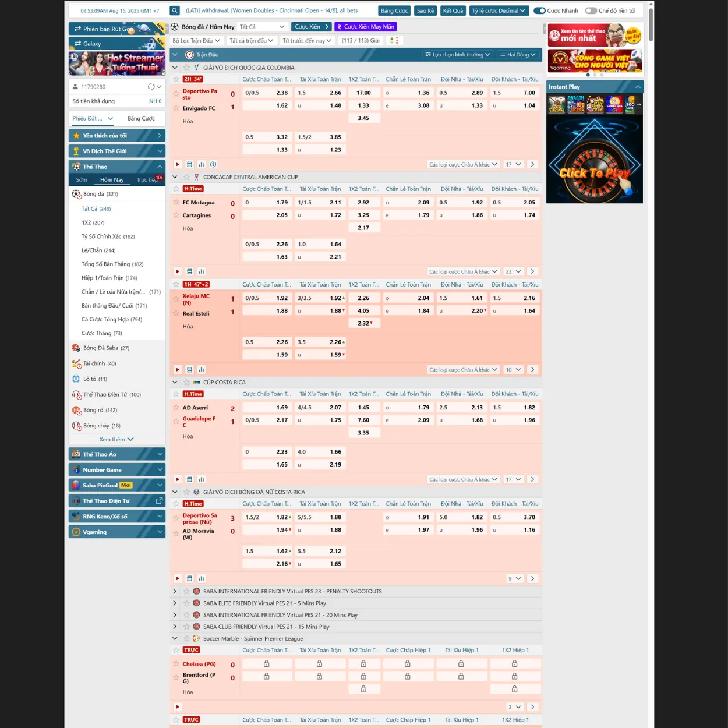
Task: Favorite the CONCACAF Central American Cup league star
Action: coord(186,177)
